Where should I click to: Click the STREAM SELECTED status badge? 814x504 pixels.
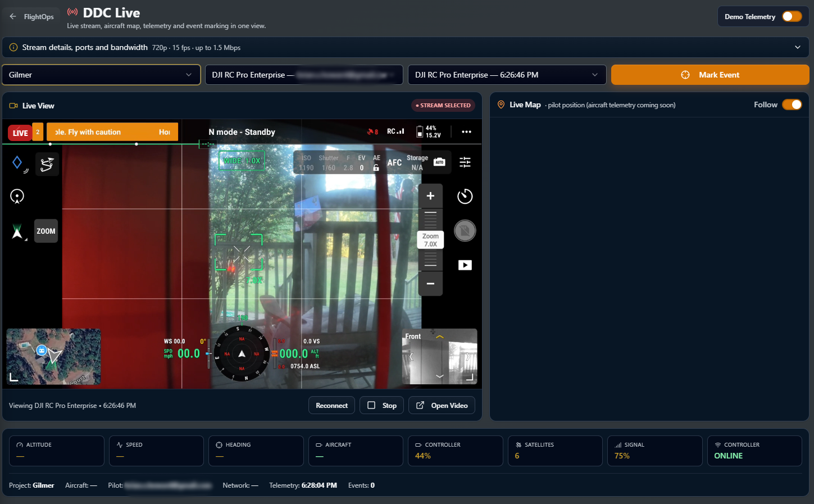point(443,105)
